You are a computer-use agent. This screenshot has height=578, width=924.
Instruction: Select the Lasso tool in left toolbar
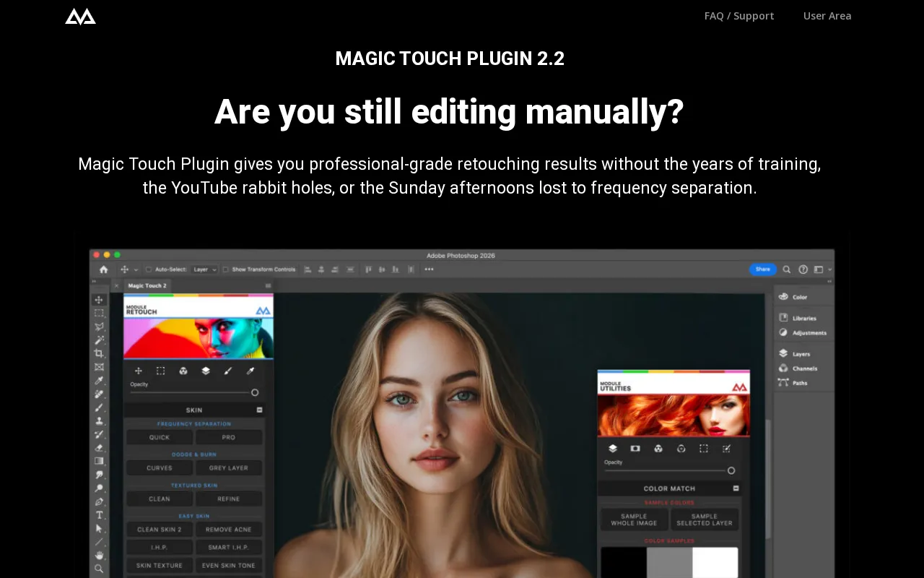[x=99, y=327]
